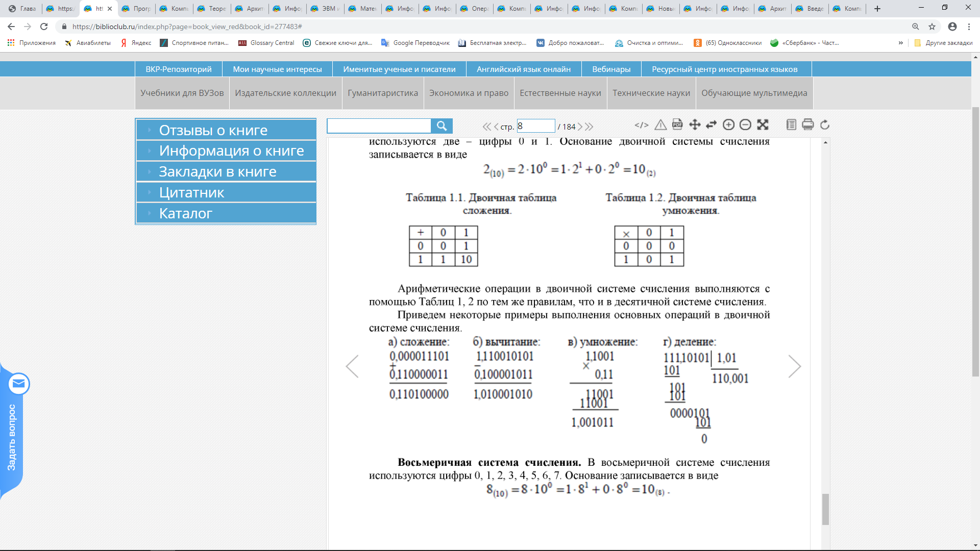Open the Вебинары tab
Screen dimensions: 980x551
pos(611,69)
